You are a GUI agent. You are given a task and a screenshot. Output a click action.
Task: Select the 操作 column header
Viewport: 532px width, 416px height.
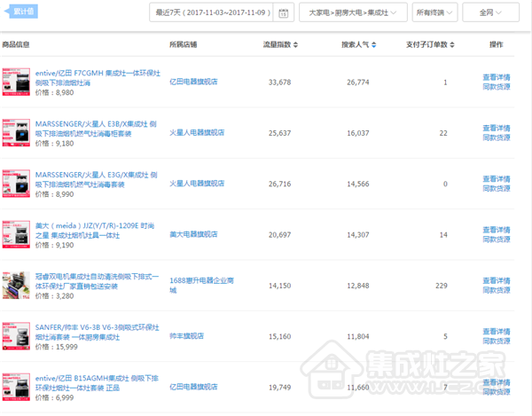496,44
